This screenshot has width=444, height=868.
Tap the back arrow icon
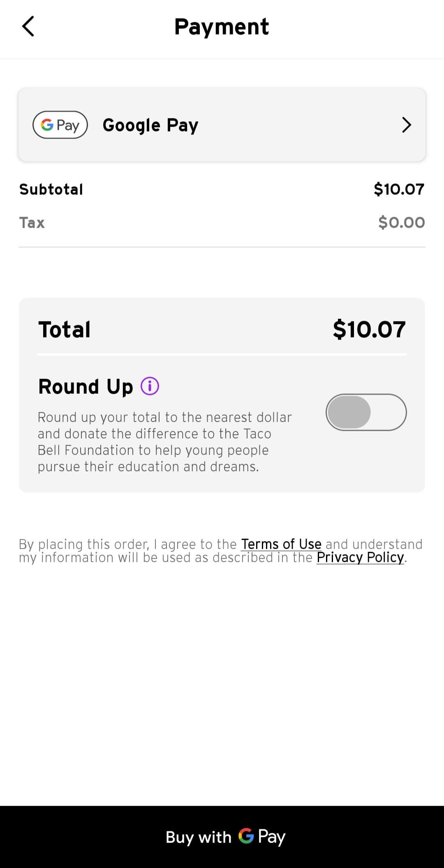[x=28, y=27]
